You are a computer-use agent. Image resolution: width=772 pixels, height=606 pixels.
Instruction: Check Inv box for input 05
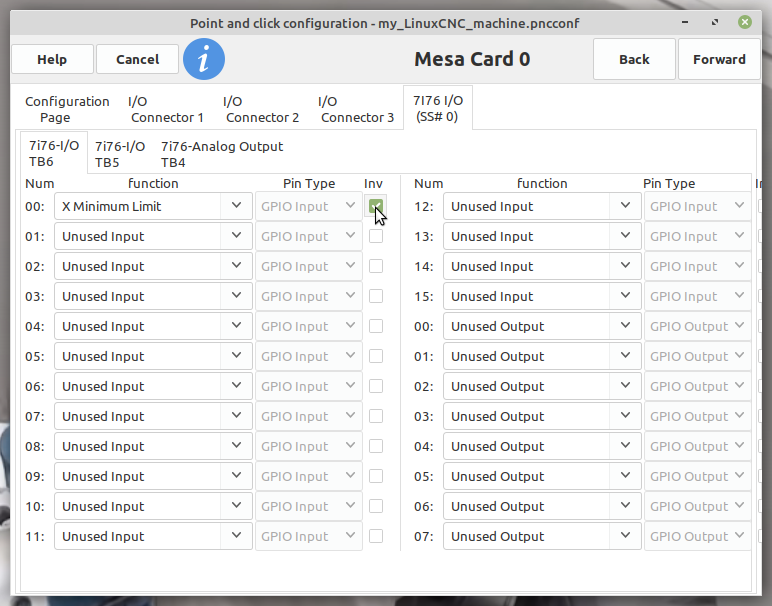376,356
